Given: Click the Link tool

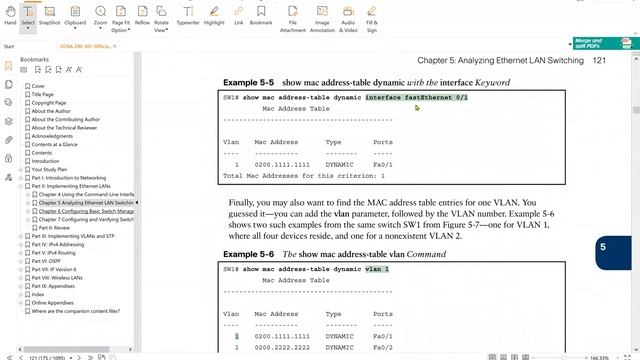Looking at the screenshot, I should click(x=239, y=16).
